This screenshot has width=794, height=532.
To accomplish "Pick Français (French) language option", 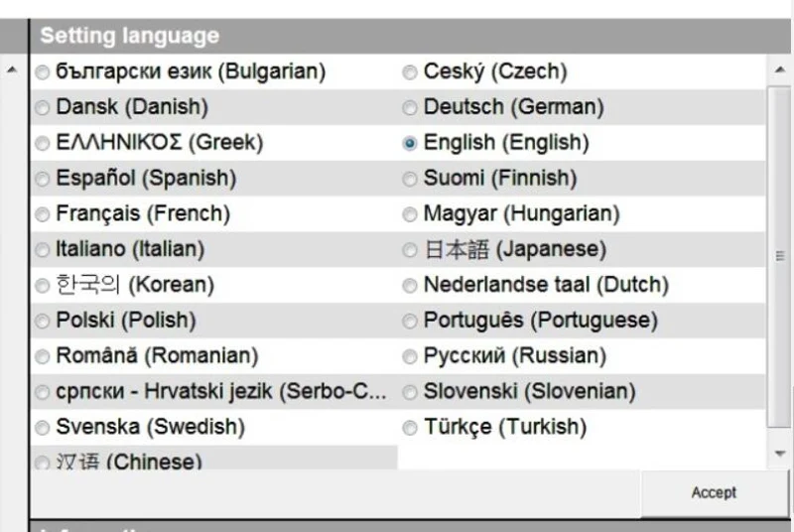I will tap(43, 214).
